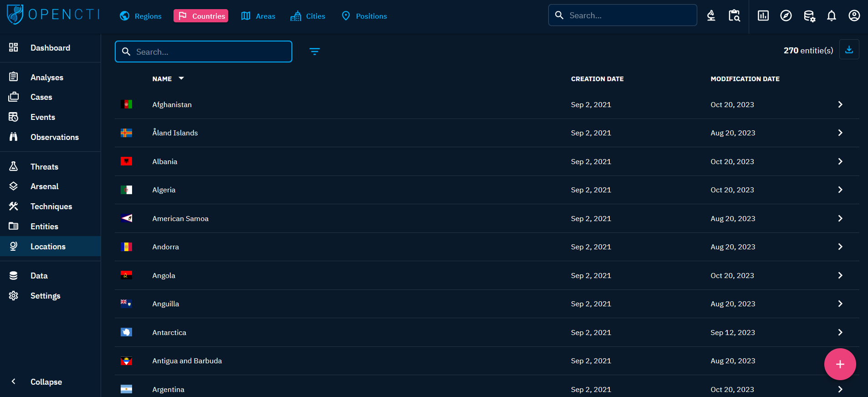The width and height of the screenshot is (868, 397).
Task: Open the data import clipboard icon
Action: pos(734,16)
